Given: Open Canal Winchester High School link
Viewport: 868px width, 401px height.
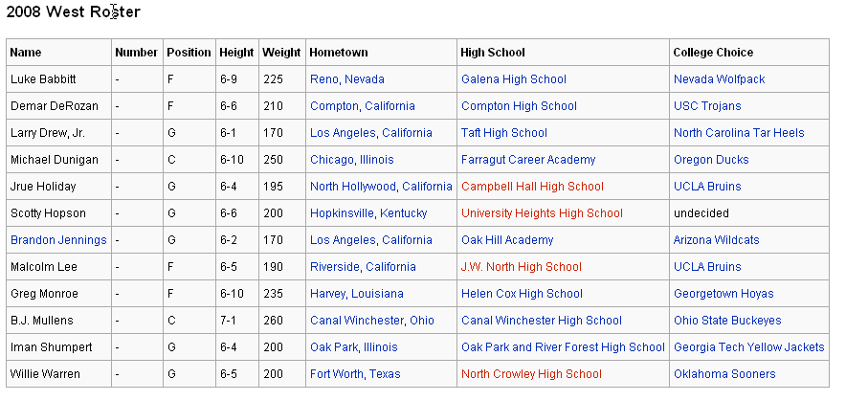Looking at the screenshot, I should point(542,321).
